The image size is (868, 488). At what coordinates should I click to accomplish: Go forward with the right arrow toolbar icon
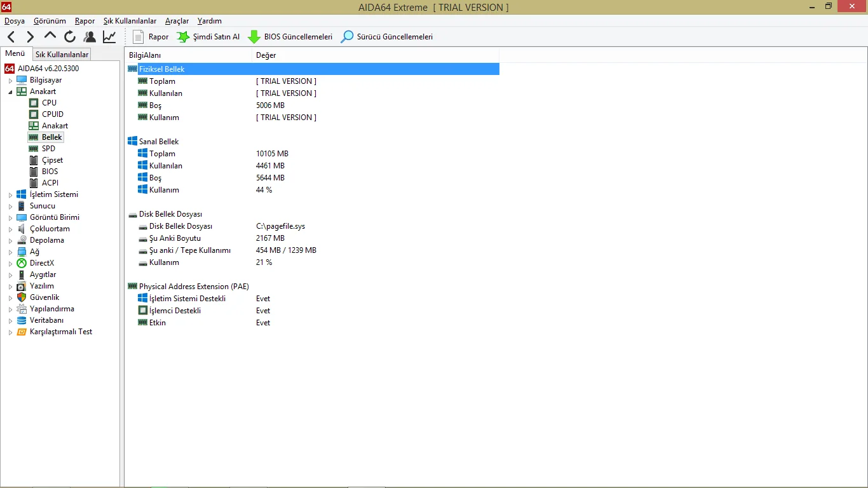click(31, 37)
